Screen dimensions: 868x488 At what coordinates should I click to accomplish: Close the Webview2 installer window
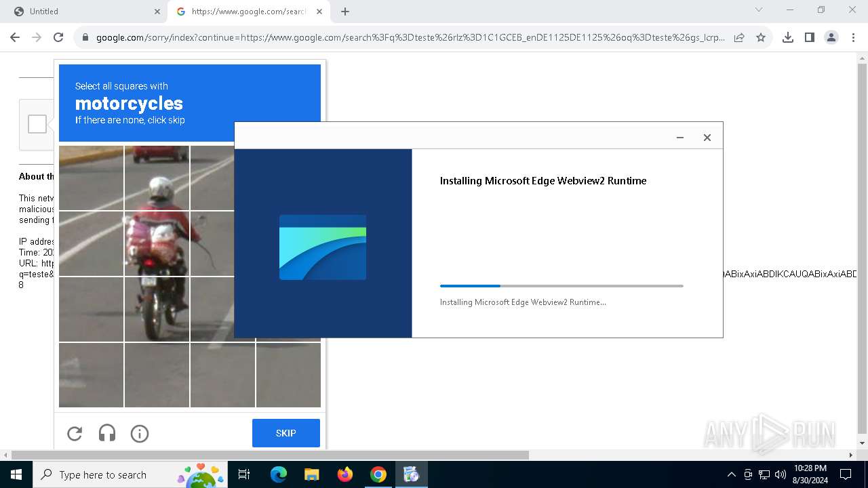(707, 138)
